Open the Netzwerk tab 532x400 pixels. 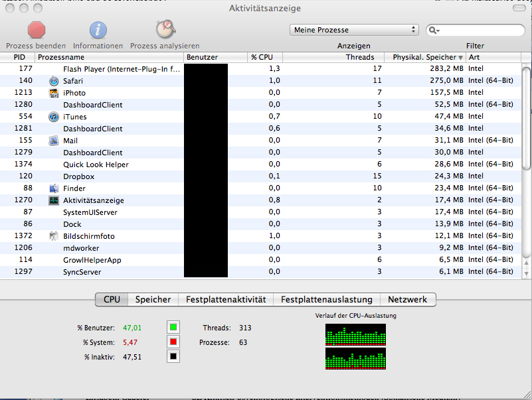tap(408, 300)
